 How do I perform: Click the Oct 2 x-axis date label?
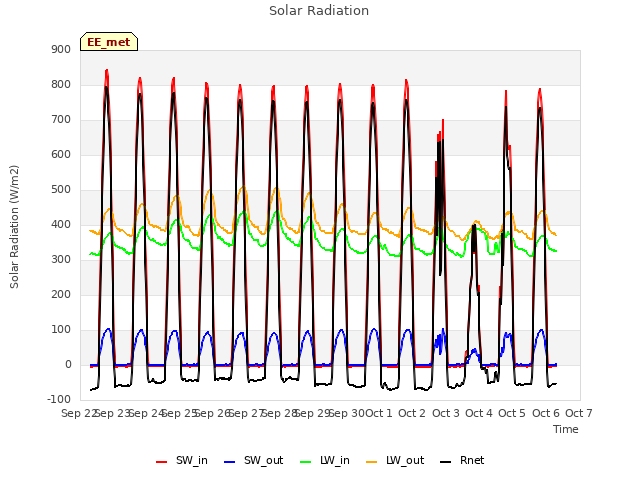point(412,413)
